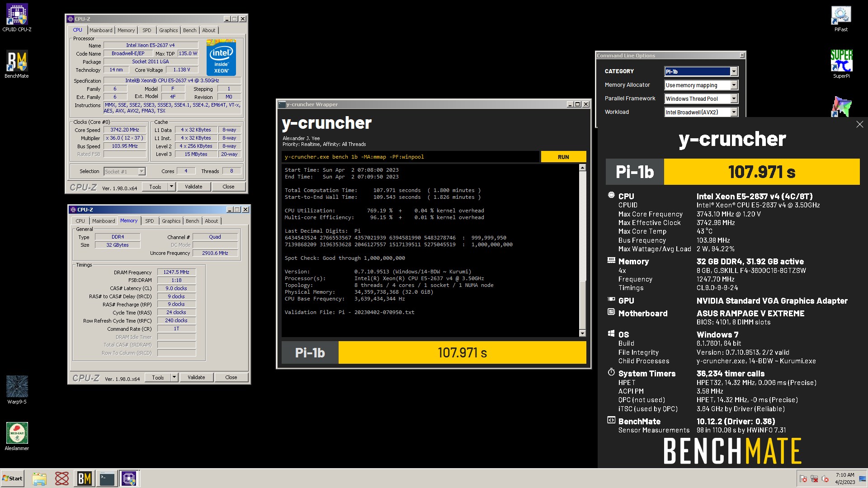The width and height of the screenshot is (868, 488).
Task: Click the clock showing 7:10 AM
Action: tap(845, 479)
